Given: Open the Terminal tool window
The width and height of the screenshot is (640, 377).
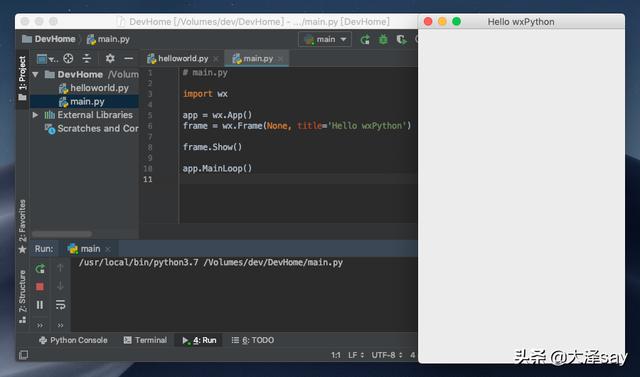Looking at the screenshot, I should click(145, 340).
